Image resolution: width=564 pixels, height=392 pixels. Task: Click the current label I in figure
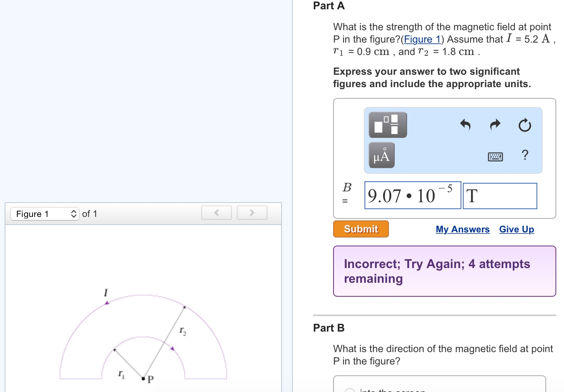(x=105, y=292)
